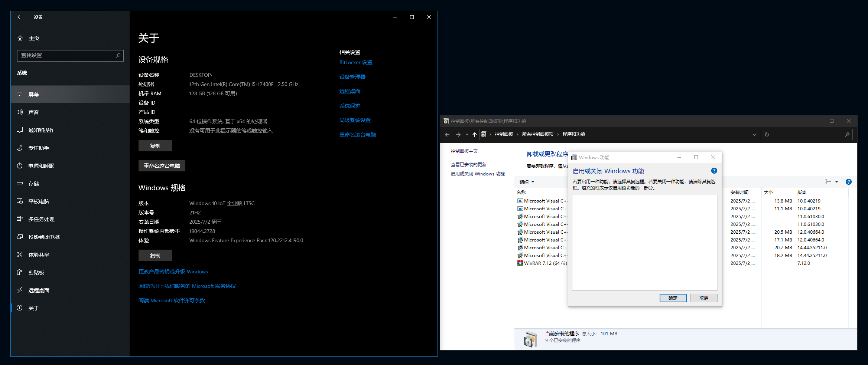Viewport: 868px width, 365px height.
Task: Copy Windows specifications with lower 复制 button
Action: [x=155, y=256]
